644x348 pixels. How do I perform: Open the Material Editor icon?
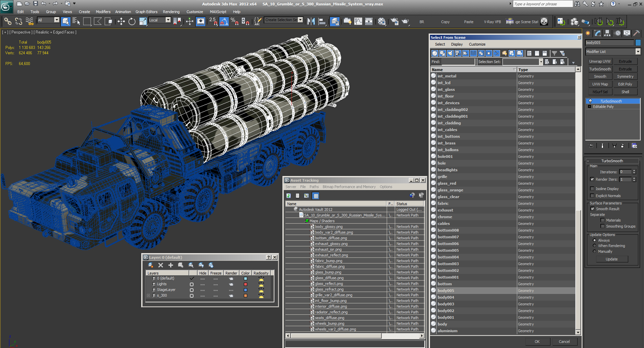click(382, 21)
